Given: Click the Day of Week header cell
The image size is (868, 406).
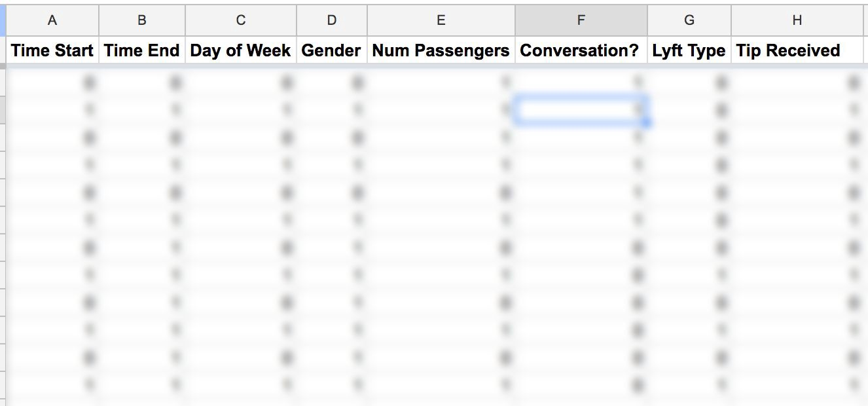Looking at the screenshot, I should pos(241,50).
